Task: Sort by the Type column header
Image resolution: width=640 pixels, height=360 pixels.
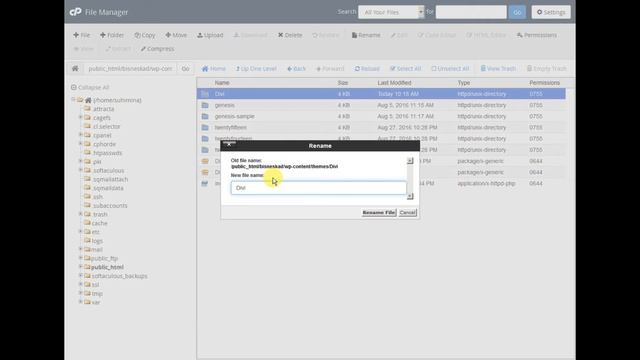Action: pyautogui.click(x=464, y=83)
